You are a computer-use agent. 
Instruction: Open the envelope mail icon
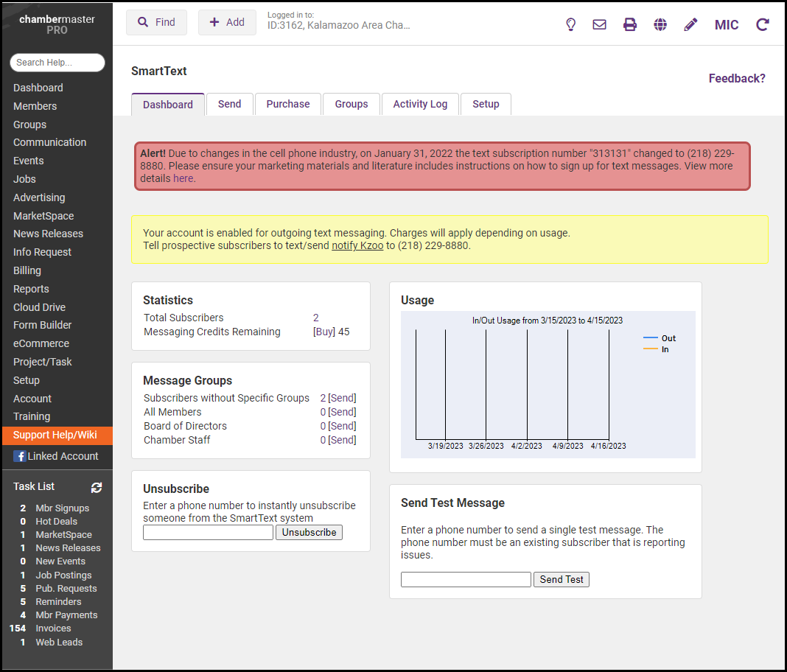click(x=599, y=24)
